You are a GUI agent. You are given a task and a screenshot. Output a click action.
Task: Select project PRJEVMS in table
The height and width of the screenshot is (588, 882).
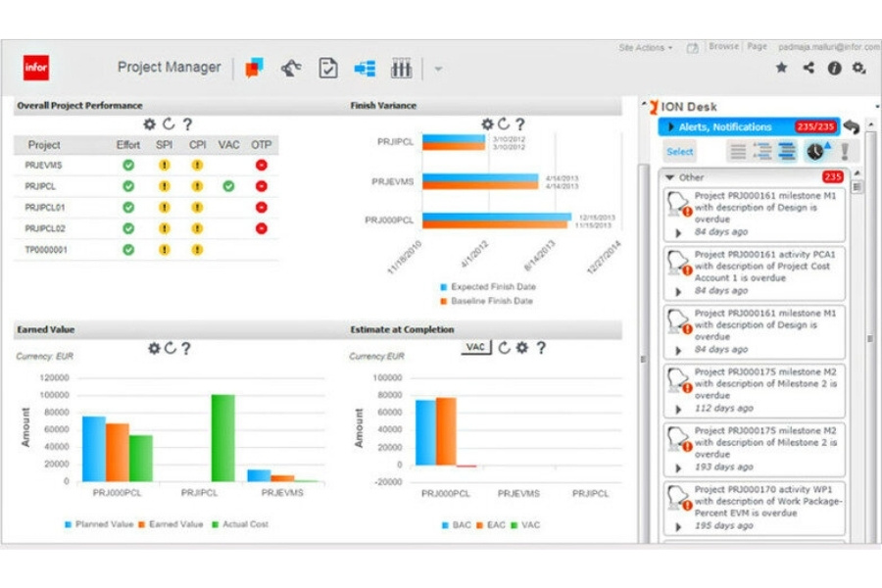(x=43, y=165)
